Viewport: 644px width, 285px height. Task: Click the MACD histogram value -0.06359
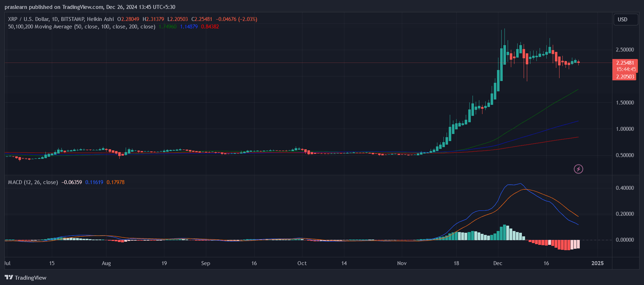coord(72,182)
